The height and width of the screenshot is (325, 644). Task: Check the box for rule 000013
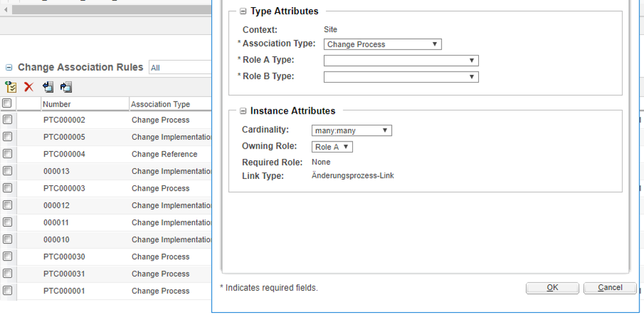coord(7,171)
